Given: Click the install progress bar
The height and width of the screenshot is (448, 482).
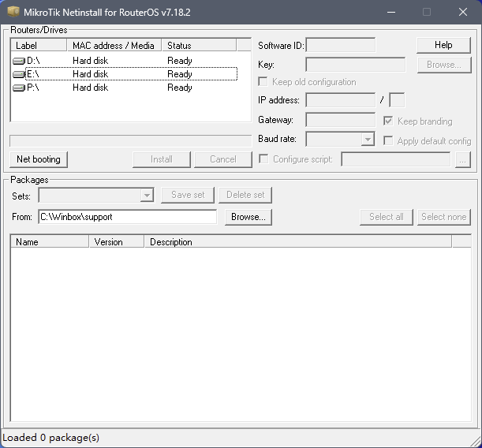Looking at the screenshot, I should pyautogui.click(x=131, y=141).
